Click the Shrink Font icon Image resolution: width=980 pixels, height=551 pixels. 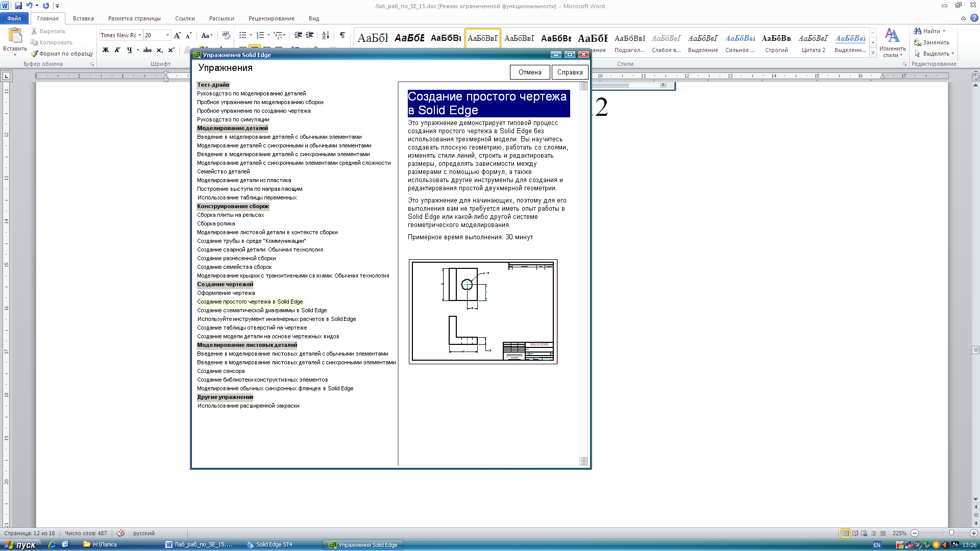pos(188,35)
